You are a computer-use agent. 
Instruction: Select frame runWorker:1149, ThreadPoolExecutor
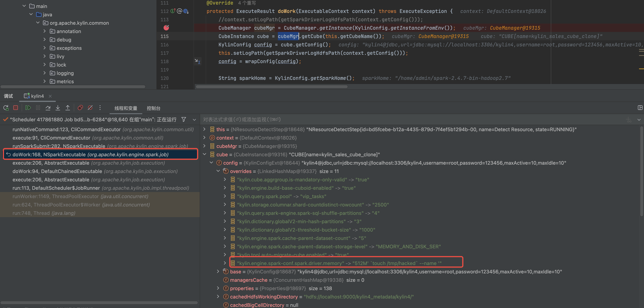100,196
